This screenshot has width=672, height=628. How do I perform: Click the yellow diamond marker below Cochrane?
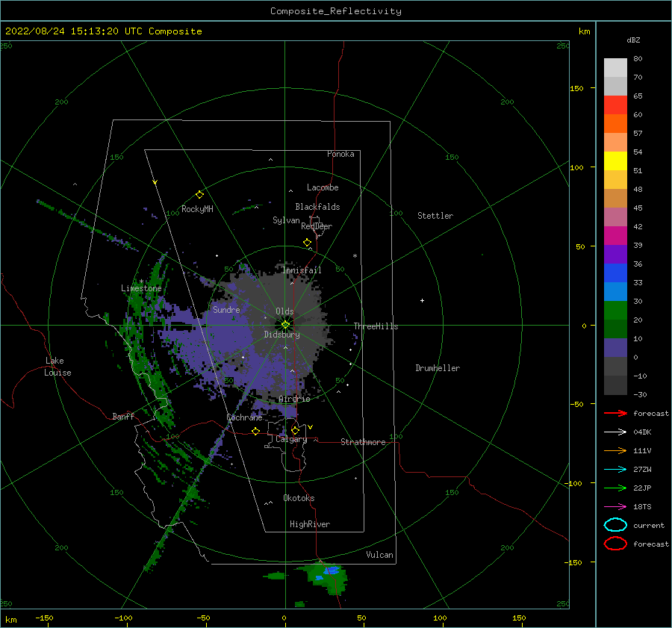pos(255,431)
